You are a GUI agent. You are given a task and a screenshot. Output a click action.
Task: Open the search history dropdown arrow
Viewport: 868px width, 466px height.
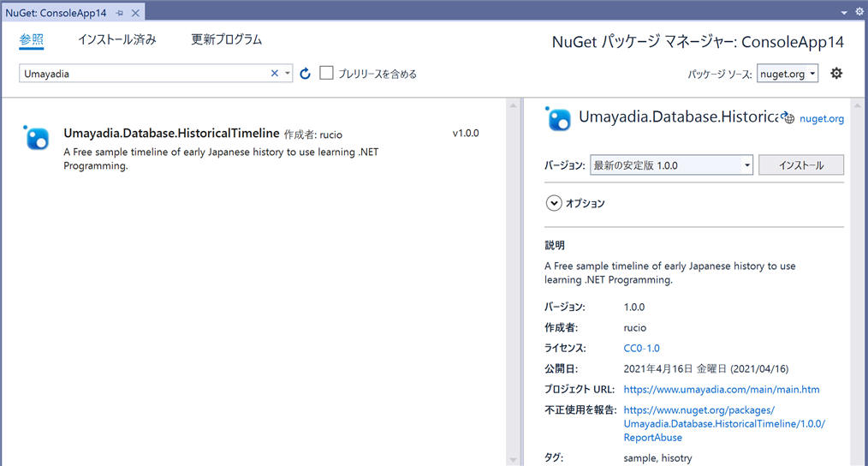[x=288, y=73]
